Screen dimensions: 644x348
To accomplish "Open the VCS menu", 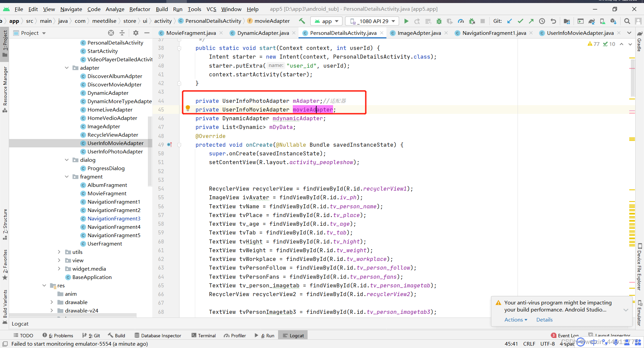I will point(211,9).
